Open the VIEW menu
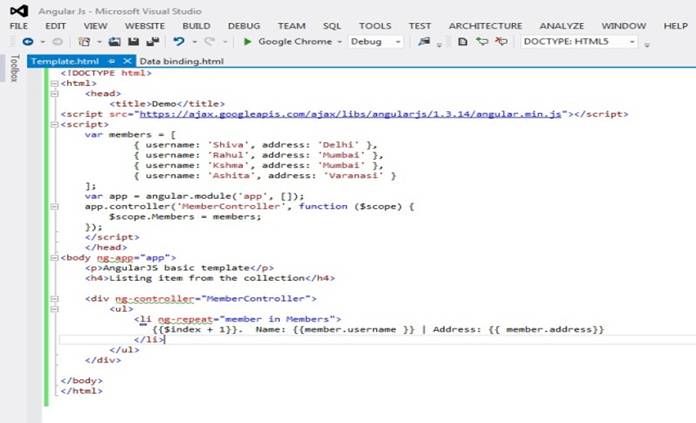696x423 pixels. tap(95, 26)
